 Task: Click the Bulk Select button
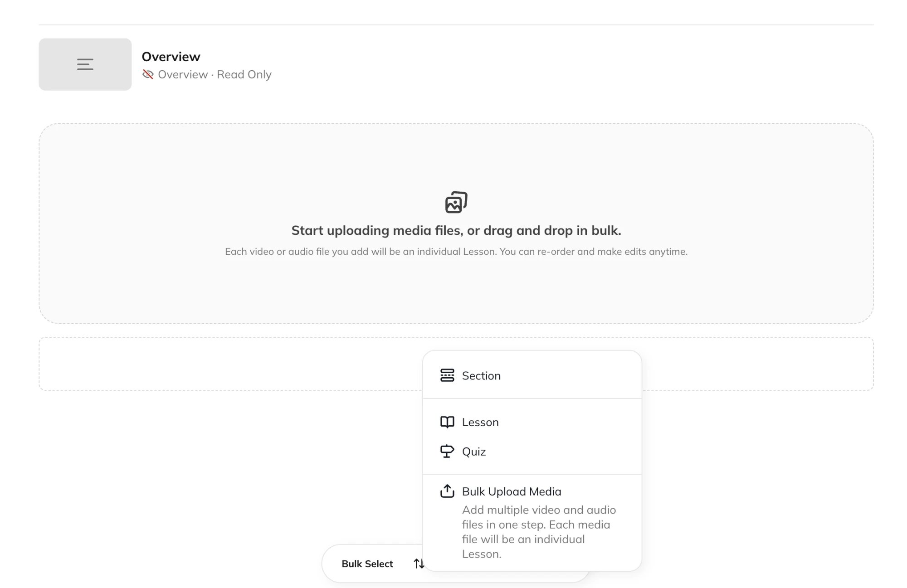point(367,564)
